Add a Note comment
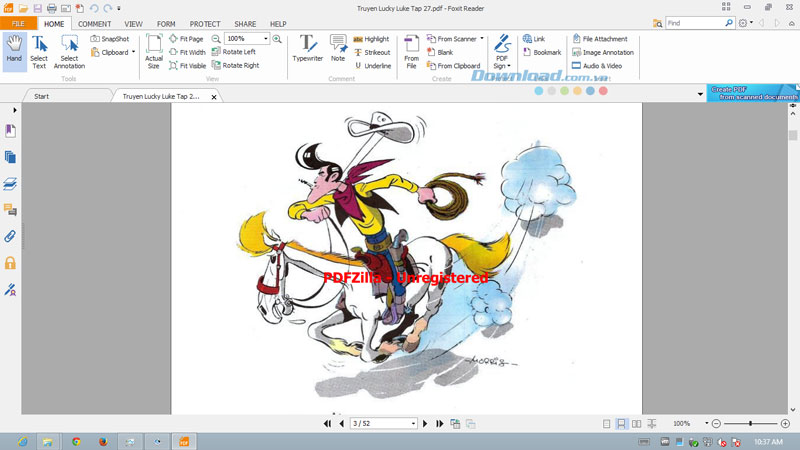Screen dimensions: 800x450 pyautogui.click(x=338, y=48)
